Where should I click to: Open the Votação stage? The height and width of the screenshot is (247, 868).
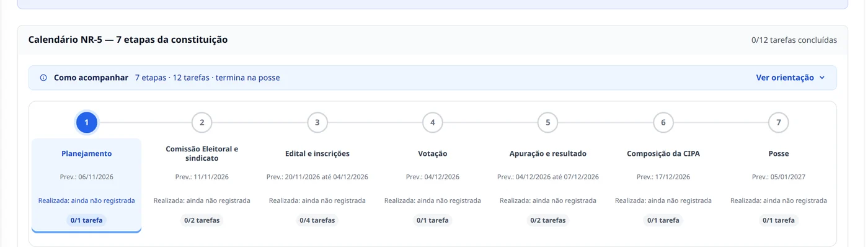(x=433, y=154)
